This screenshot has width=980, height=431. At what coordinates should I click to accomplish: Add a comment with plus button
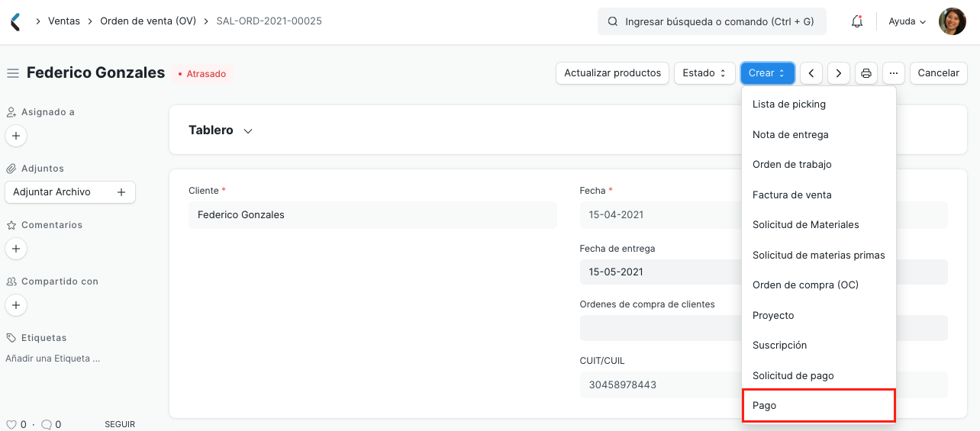click(16, 249)
